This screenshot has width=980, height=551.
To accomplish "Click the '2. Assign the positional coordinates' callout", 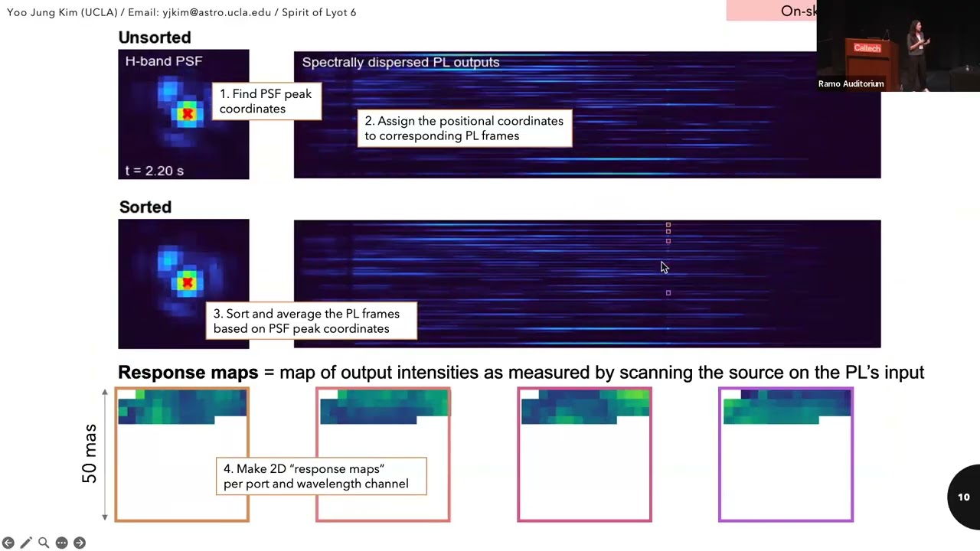I will pyautogui.click(x=464, y=129).
